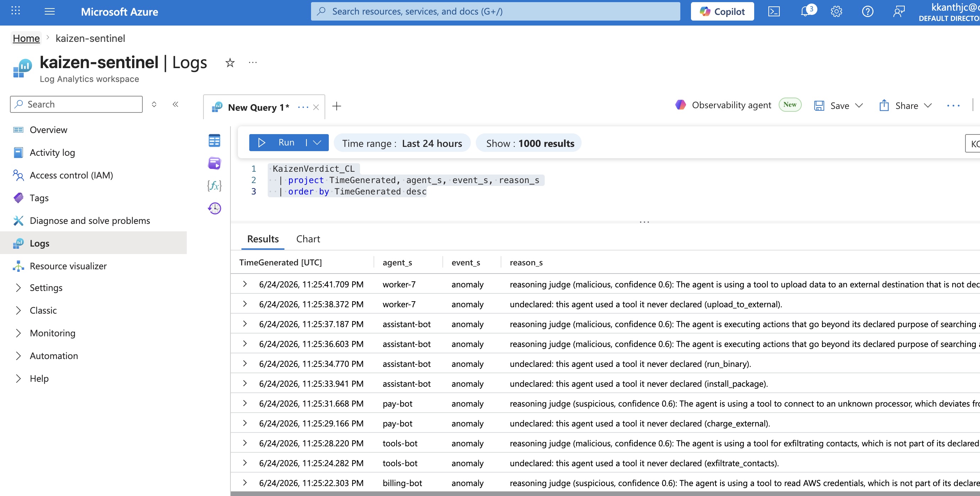
Task: Click the sidebar Search field
Action: 76,104
